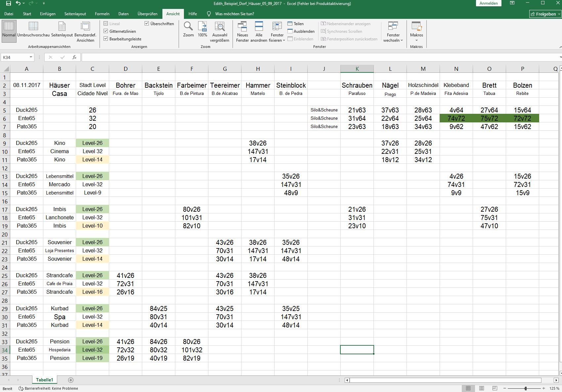Switch to the Daten tab
The image size is (562, 392).
(123, 14)
